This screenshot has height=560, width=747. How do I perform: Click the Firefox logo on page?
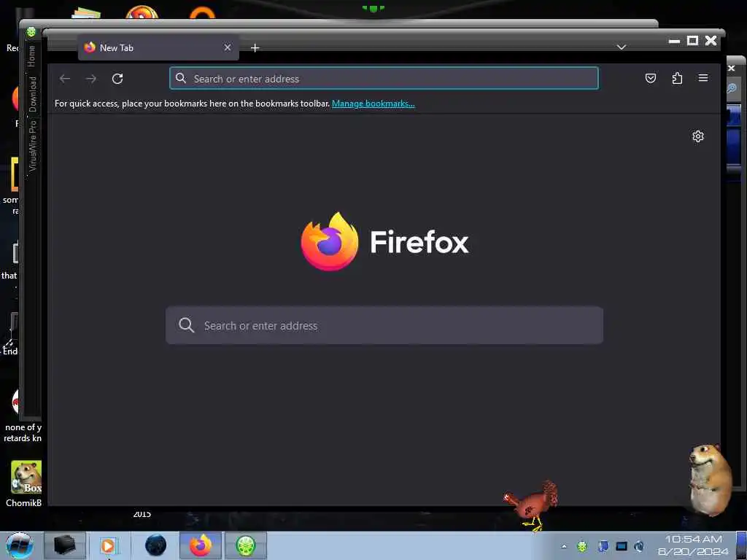click(x=330, y=241)
